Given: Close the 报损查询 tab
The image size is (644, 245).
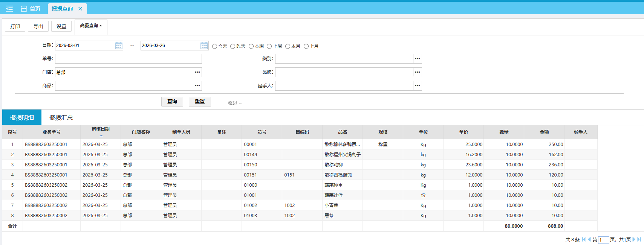Looking at the screenshot, I should [80, 9].
